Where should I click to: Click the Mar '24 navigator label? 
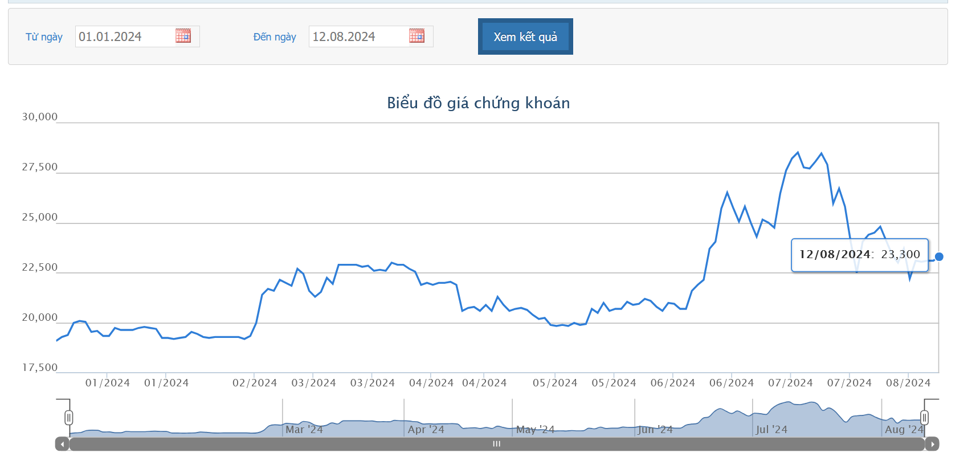(x=304, y=429)
